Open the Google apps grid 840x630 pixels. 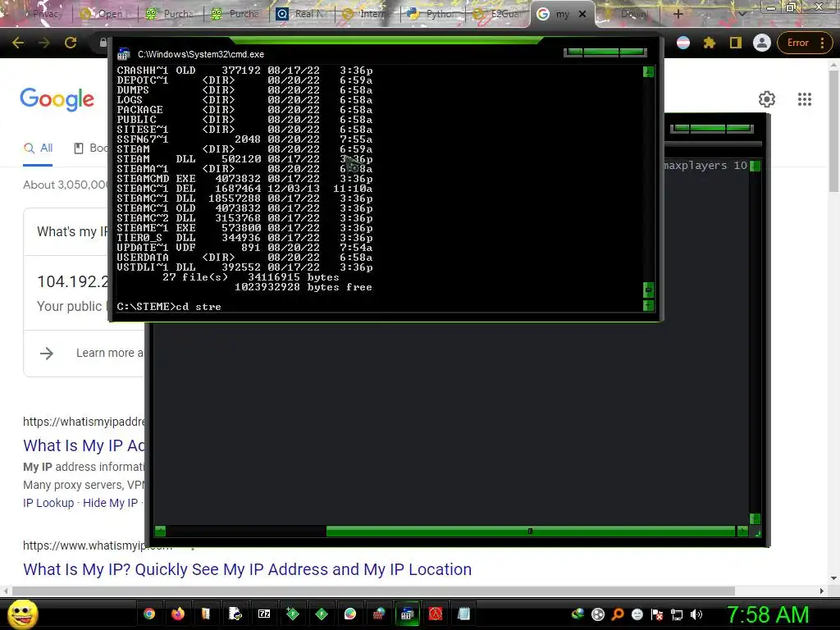(x=805, y=99)
